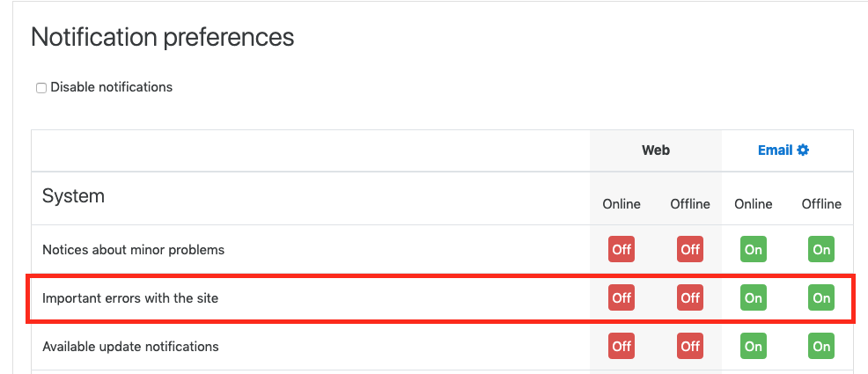This screenshot has width=868, height=374.
Task: Toggle Email Offline for Notices about minor problems
Action: coord(821,249)
